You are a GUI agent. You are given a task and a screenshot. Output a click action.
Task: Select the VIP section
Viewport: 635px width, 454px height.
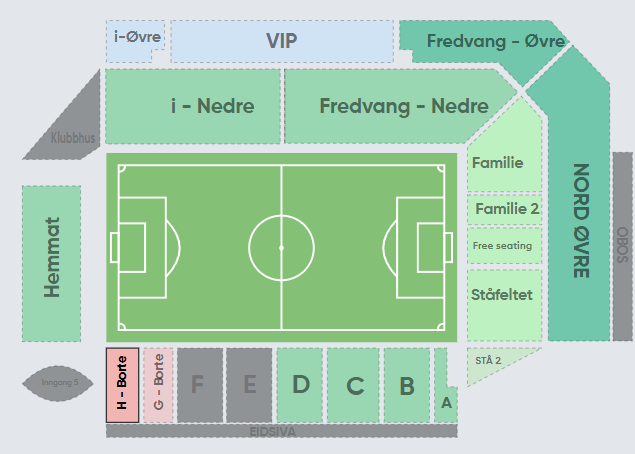[x=282, y=41]
